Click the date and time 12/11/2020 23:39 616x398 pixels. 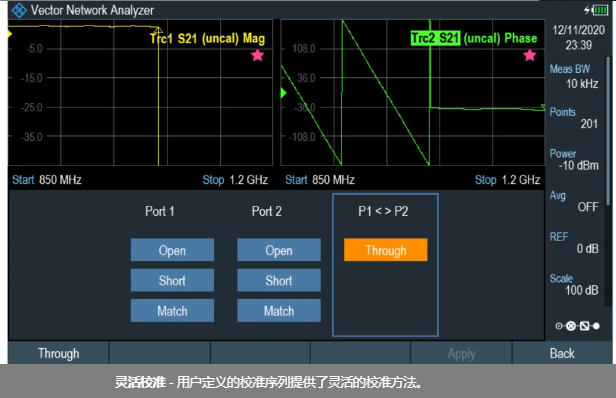click(578, 37)
